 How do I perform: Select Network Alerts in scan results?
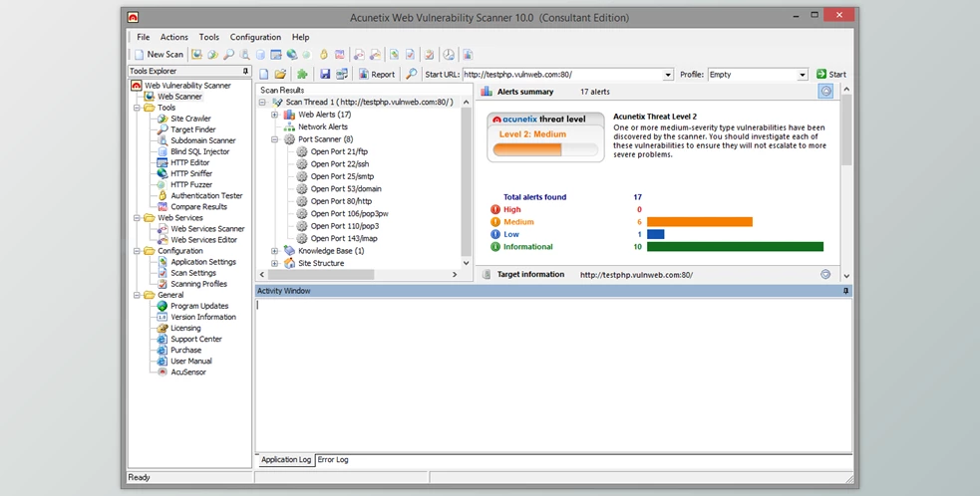click(322, 126)
